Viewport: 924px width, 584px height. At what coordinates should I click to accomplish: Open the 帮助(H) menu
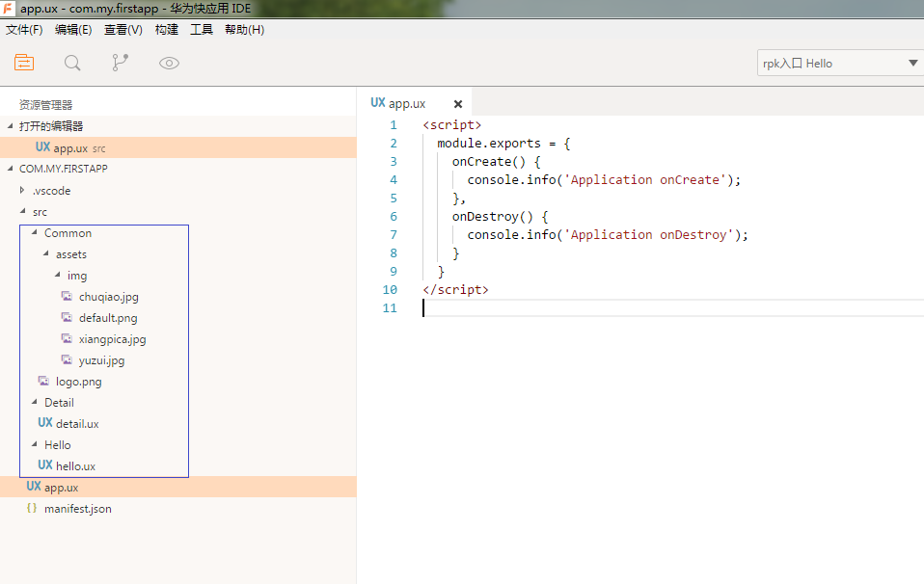click(245, 30)
